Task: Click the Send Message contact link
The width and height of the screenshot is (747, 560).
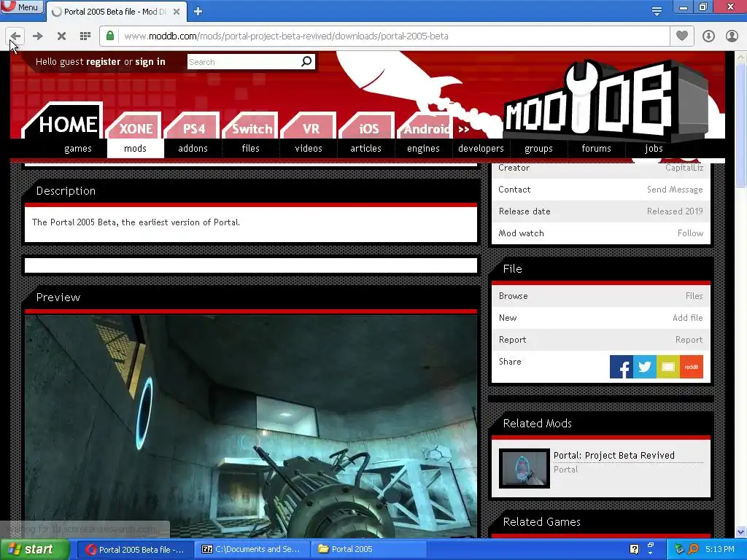Action: click(675, 190)
